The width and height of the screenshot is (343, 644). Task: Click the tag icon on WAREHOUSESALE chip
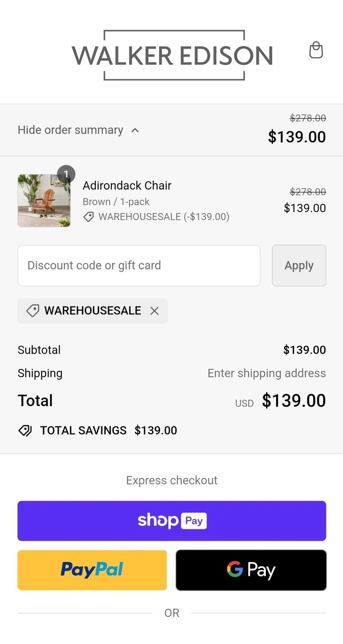pyautogui.click(x=33, y=311)
